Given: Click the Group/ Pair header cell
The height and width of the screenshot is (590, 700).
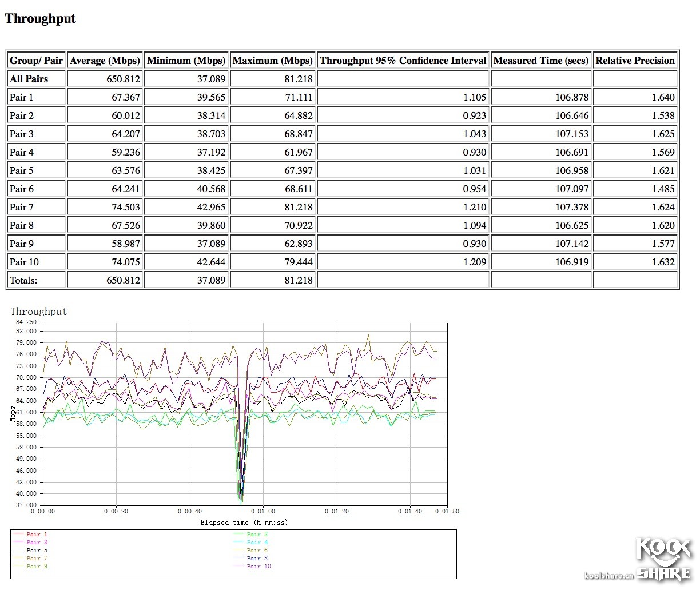Looking at the screenshot, I should pyautogui.click(x=36, y=61).
